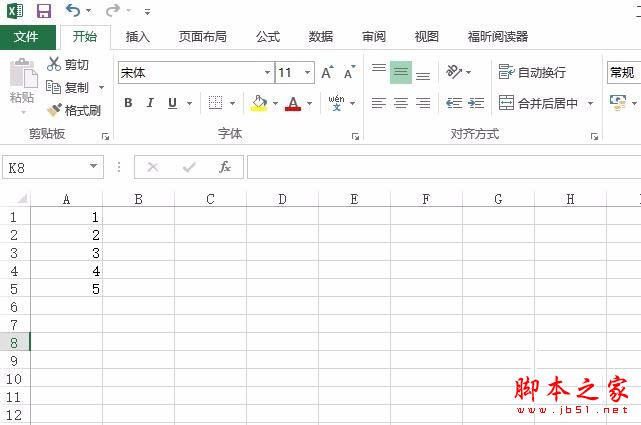Toggle bold formatting
641x425 pixels.
[128, 103]
